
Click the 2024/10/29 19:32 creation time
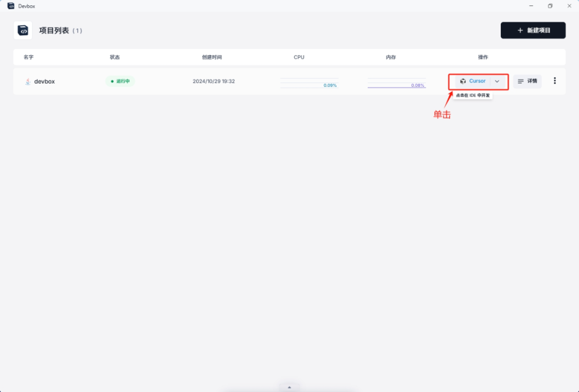(214, 81)
